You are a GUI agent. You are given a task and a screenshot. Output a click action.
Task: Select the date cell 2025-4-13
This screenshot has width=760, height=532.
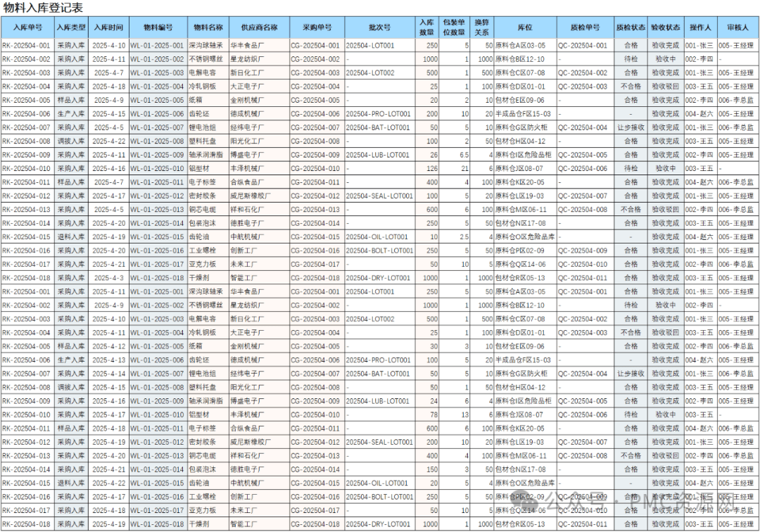coord(108,360)
